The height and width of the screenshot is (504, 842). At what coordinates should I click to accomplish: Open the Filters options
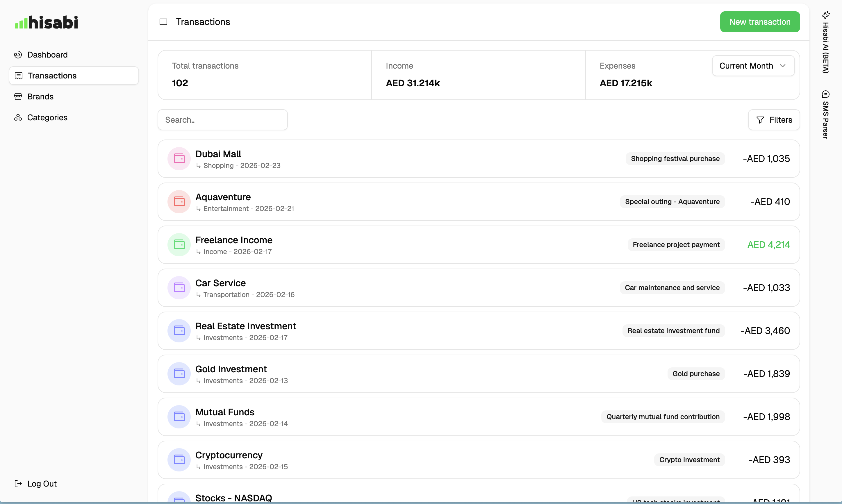pyautogui.click(x=774, y=119)
